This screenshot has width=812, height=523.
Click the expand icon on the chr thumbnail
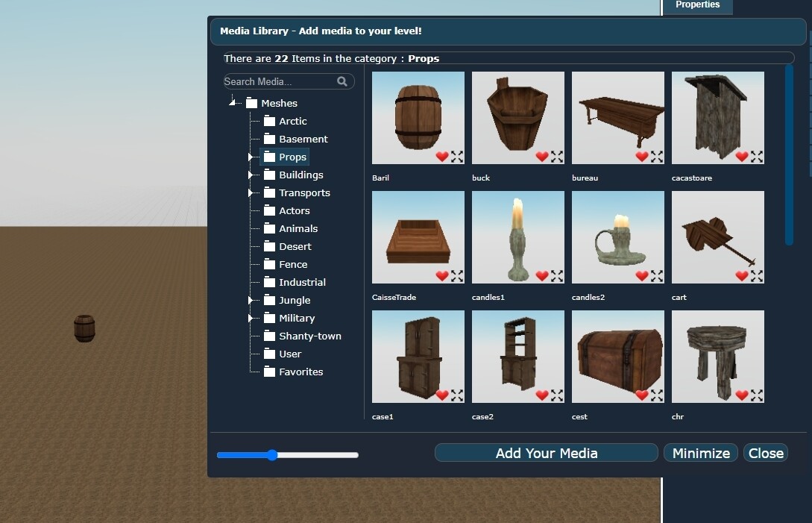click(x=758, y=395)
